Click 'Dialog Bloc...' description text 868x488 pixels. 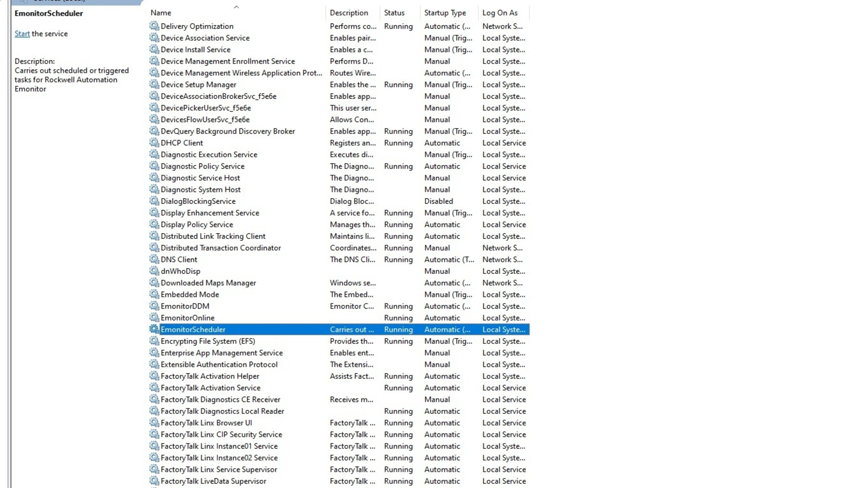pyautogui.click(x=352, y=201)
